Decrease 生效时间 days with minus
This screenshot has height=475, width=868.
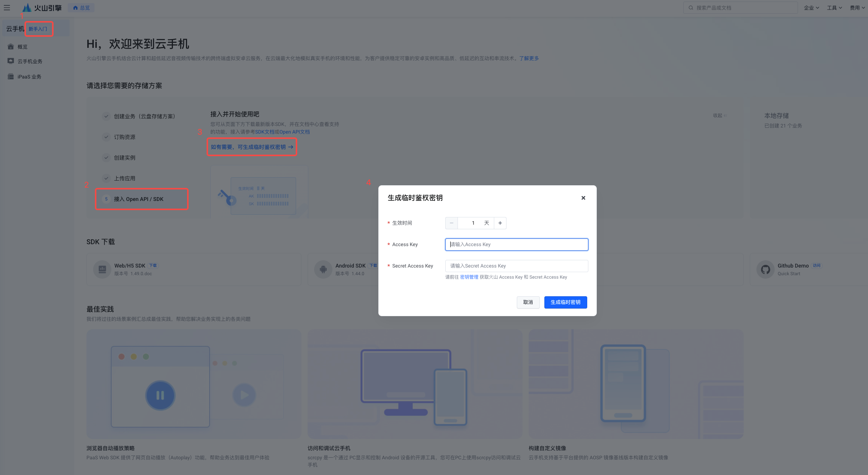click(x=451, y=223)
